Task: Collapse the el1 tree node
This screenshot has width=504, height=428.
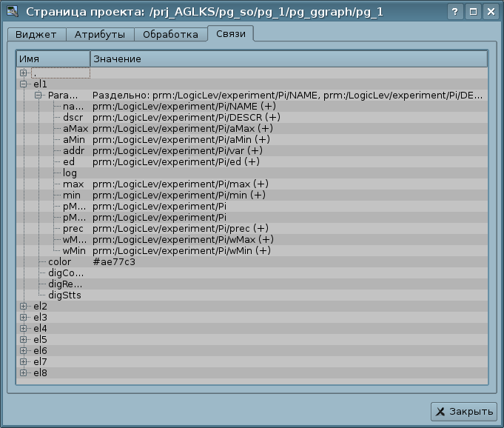Action: [x=24, y=84]
